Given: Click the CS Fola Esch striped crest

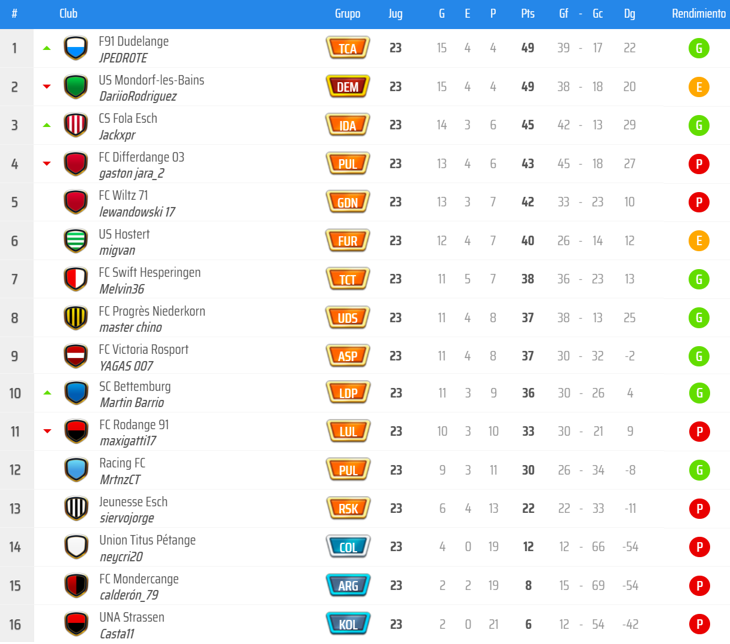Looking at the screenshot, I should [75, 125].
